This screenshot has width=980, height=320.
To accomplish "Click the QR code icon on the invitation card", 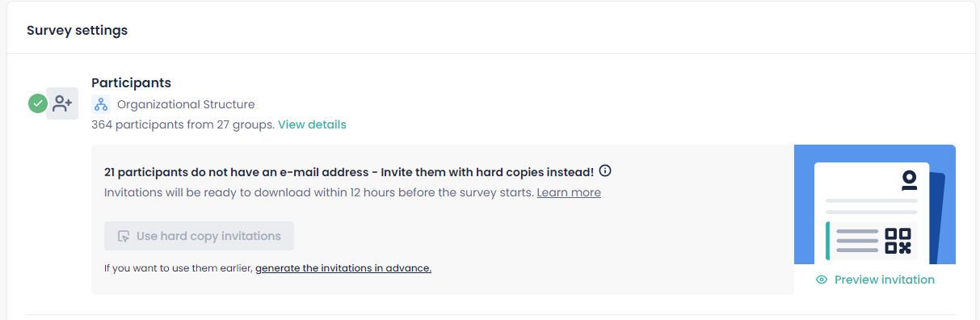I will click(898, 241).
